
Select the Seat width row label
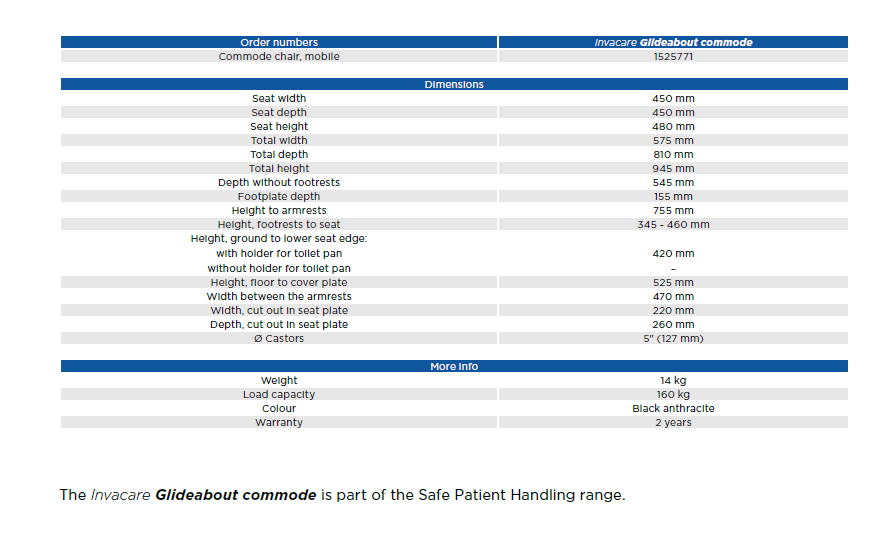pos(279,99)
